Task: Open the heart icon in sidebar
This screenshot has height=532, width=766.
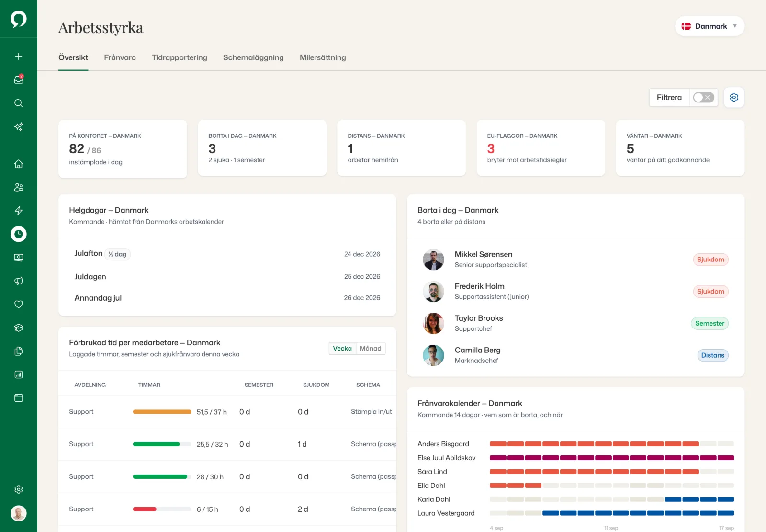Action: click(x=19, y=304)
